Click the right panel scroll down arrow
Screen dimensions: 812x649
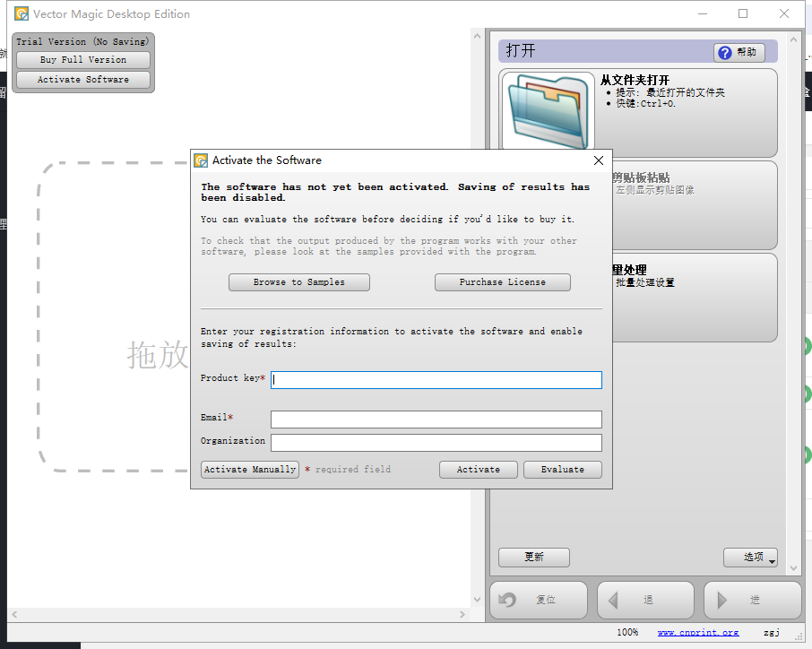click(793, 568)
